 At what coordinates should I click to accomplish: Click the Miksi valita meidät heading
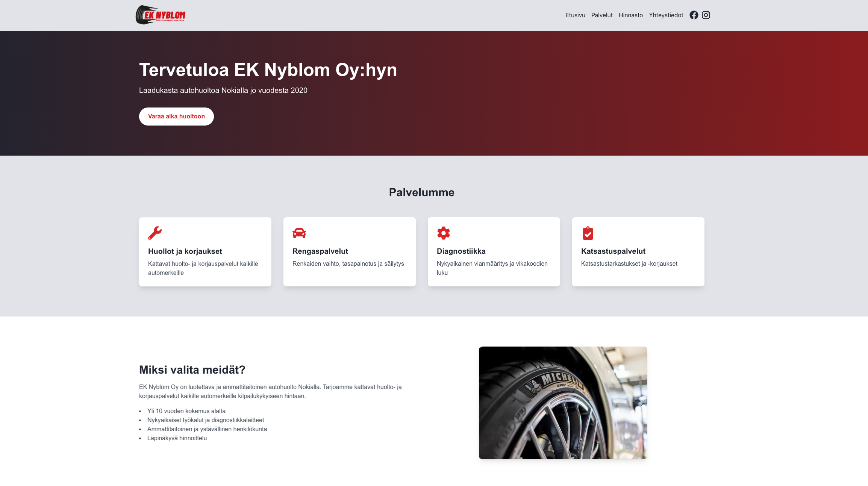[x=192, y=370]
